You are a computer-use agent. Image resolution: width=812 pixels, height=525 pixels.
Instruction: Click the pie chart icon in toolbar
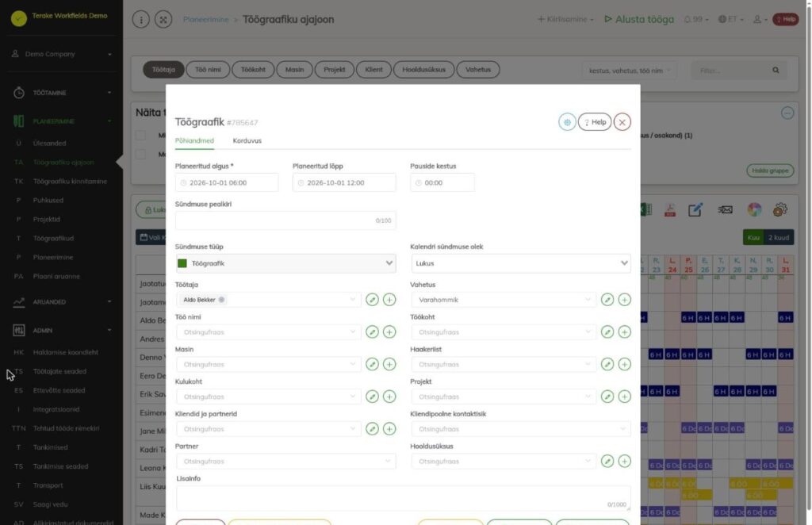pos(755,209)
